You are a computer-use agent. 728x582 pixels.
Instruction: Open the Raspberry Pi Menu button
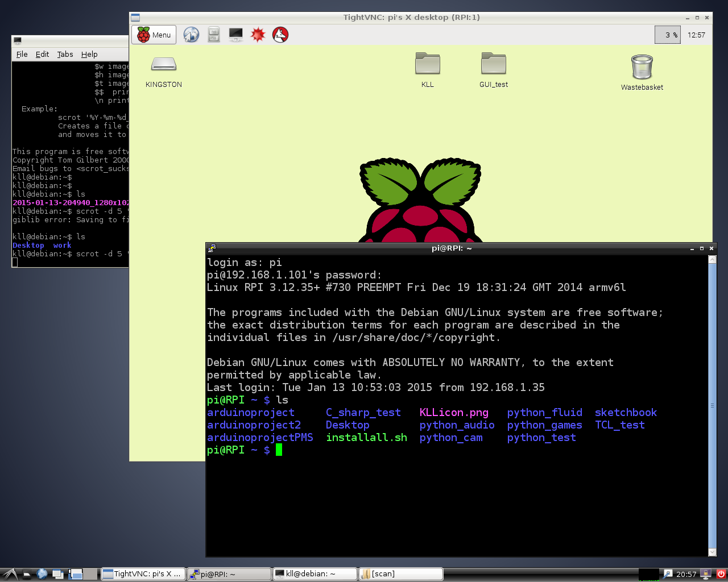[154, 35]
